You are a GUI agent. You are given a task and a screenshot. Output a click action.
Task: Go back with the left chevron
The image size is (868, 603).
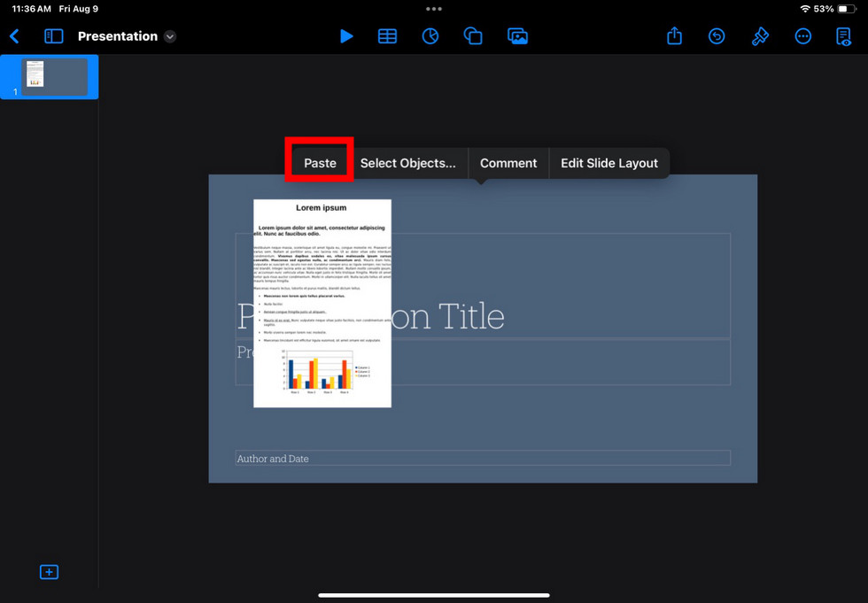[x=14, y=36]
